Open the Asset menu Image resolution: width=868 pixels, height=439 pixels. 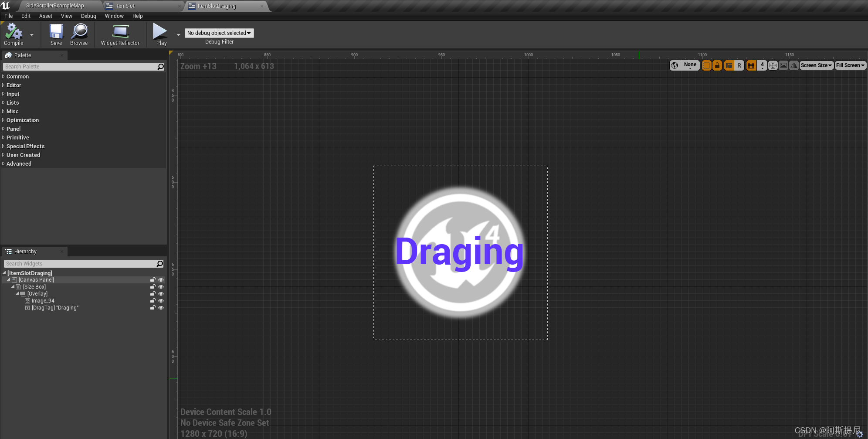46,16
